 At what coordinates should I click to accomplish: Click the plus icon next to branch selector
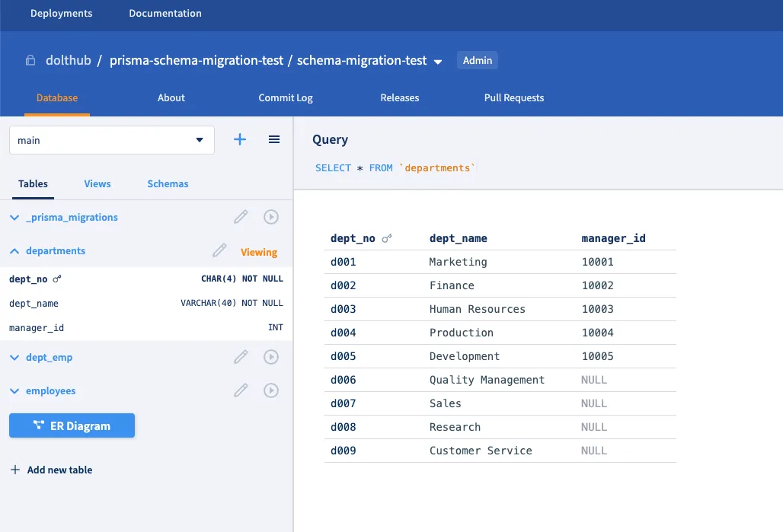(x=240, y=140)
